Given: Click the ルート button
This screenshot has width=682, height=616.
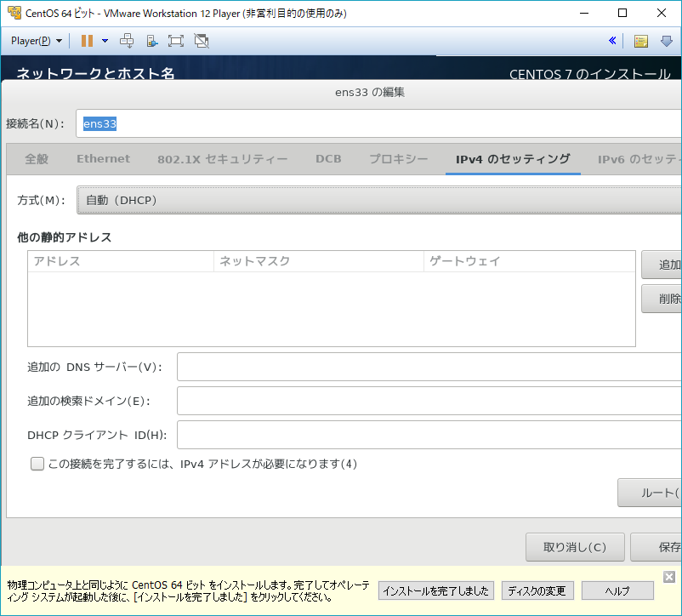Looking at the screenshot, I should click(x=650, y=493).
